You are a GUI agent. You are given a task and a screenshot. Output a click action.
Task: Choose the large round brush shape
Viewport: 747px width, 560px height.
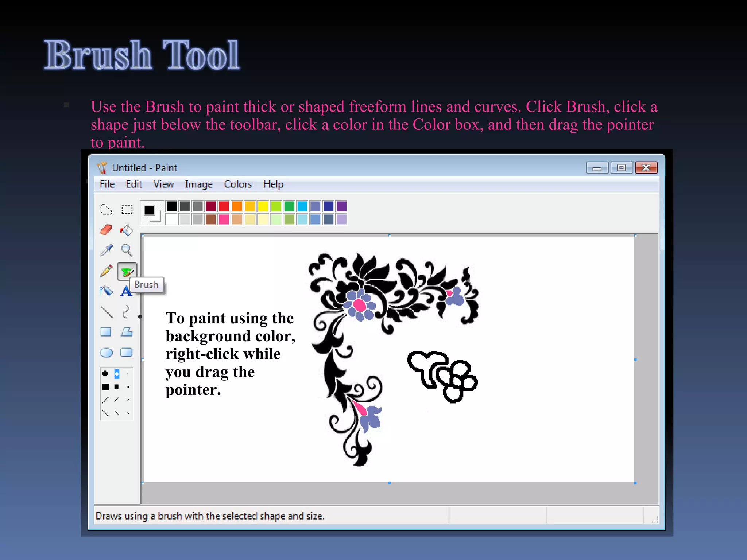point(105,373)
